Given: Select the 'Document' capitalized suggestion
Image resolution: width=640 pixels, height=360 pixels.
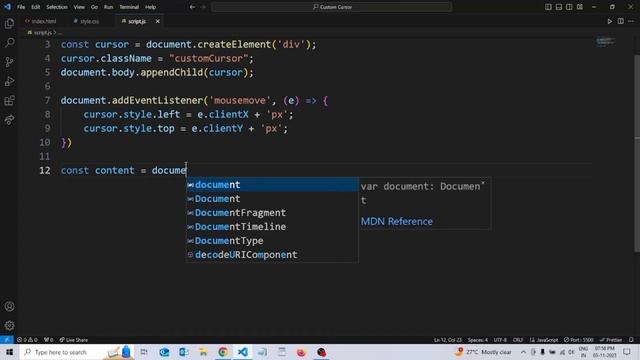Looking at the screenshot, I should (x=272, y=199).
